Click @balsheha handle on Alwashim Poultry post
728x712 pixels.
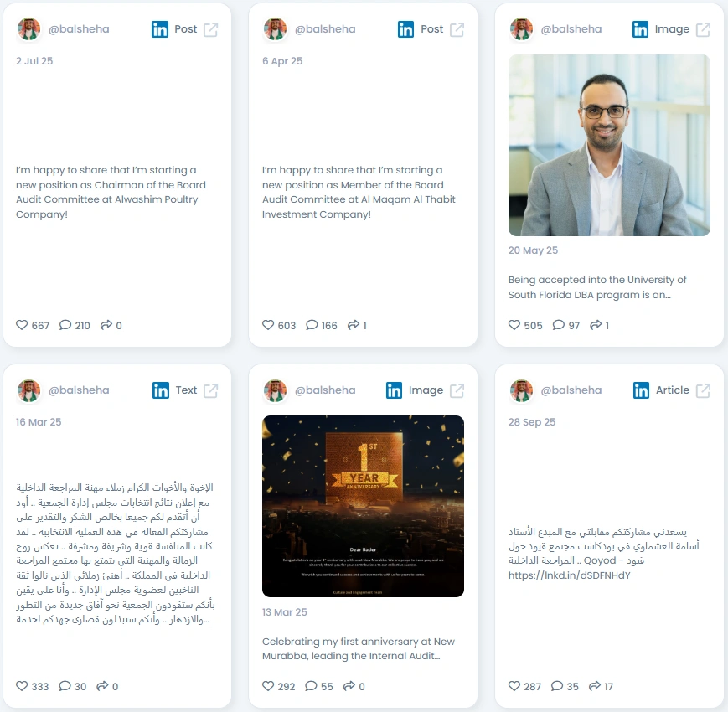[x=79, y=29]
